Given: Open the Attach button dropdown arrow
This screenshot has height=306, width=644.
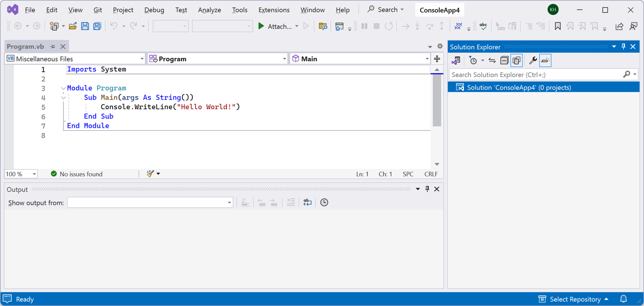Looking at the screenshot, I should pos(296,26).
